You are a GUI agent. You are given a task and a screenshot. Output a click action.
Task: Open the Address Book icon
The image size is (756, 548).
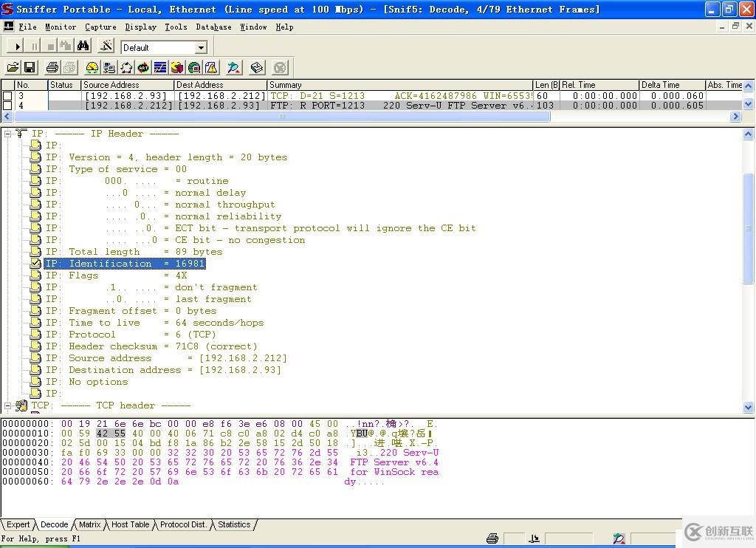click(x=257, y=68)
